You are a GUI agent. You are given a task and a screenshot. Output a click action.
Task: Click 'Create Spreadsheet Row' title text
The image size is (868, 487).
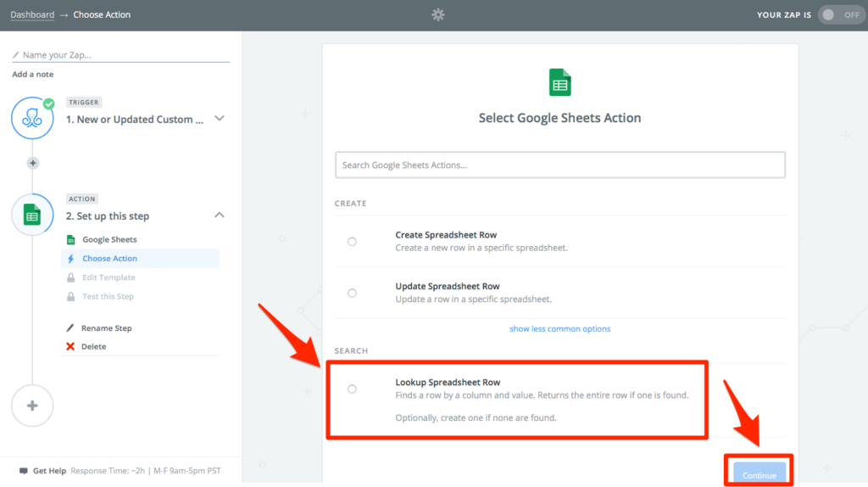point(446,235)
